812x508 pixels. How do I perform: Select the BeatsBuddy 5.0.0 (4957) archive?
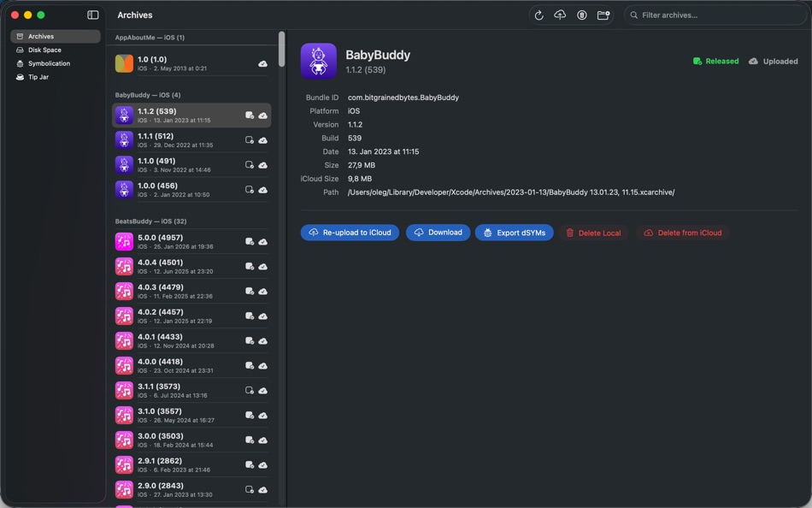pyautogui.click(x=191, y=241)
